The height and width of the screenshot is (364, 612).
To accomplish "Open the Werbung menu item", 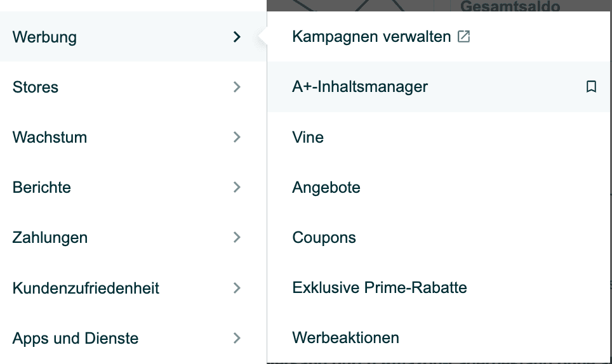I will click(44, 37).
